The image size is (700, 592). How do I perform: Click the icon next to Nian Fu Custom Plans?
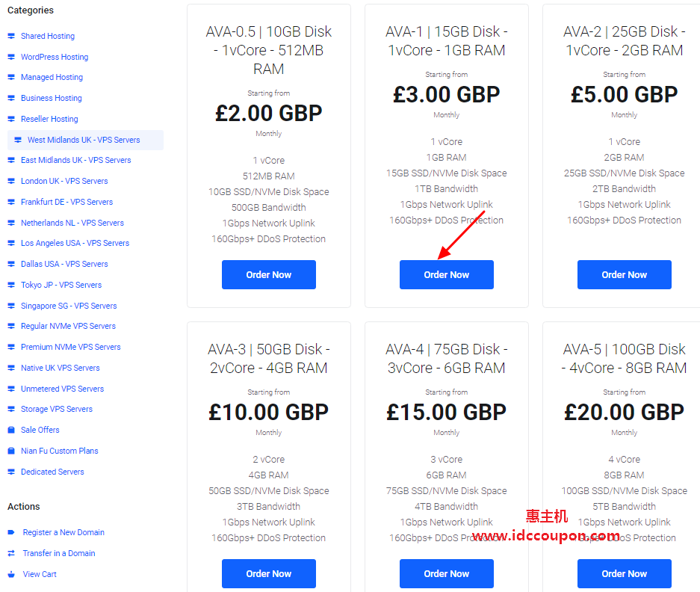coord(11,451)
